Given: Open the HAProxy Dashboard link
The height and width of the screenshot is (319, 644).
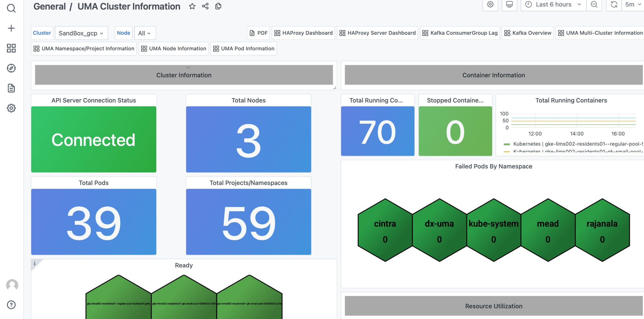Looking at the screenshot, I should click(303, 33).
